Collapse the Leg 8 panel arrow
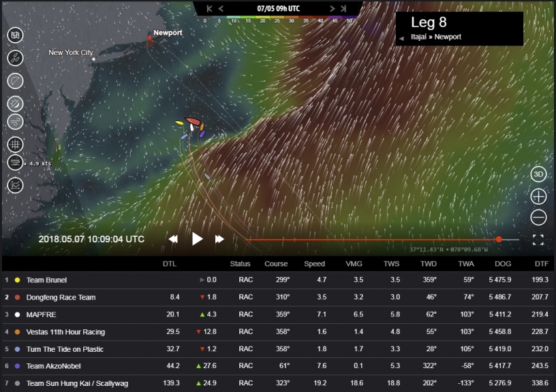This screenshot has width=556, height=392. point(401,38)
